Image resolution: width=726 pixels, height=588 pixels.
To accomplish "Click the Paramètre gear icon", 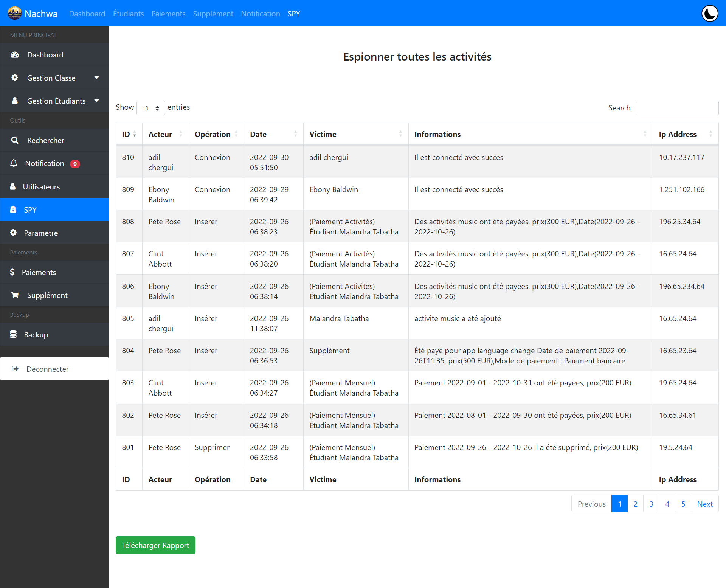I will (x=13, y=233).
